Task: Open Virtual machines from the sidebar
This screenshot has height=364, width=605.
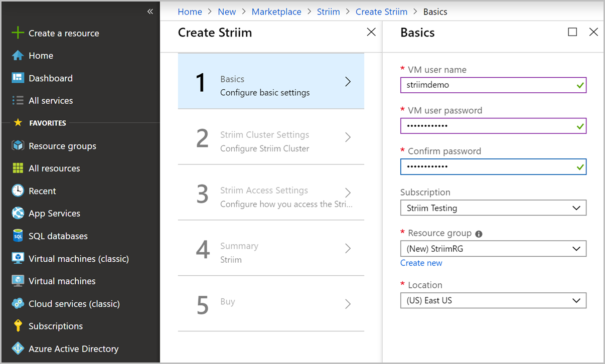Action: [x=17, y=281]
